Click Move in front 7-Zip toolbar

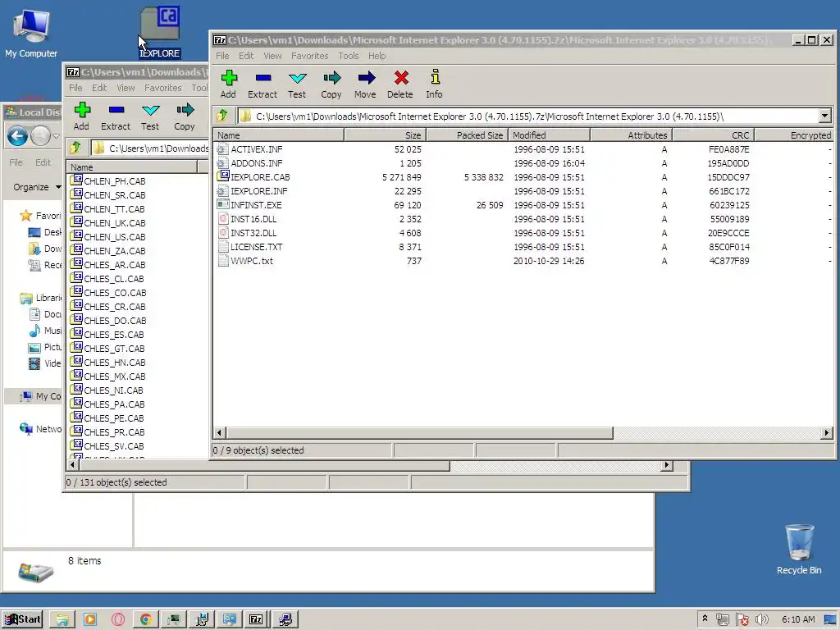tap(365, 84)
